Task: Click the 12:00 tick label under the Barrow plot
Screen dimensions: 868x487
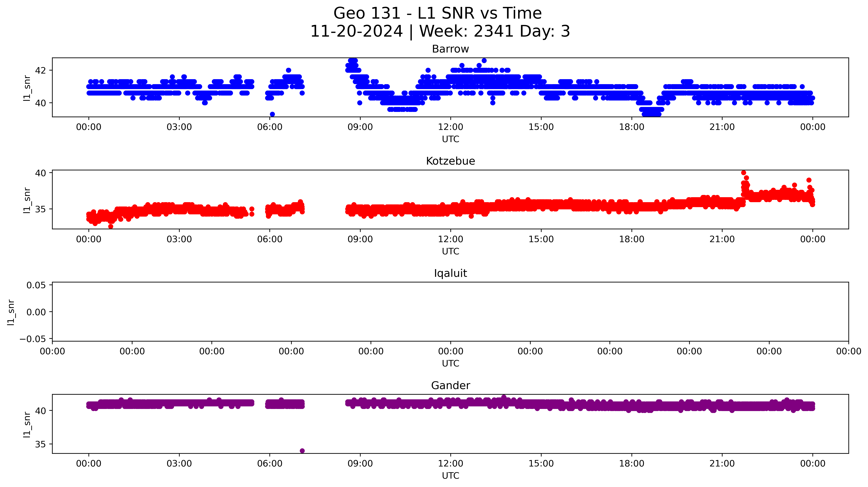Action: pyautogui.click(x=451, y=127)
